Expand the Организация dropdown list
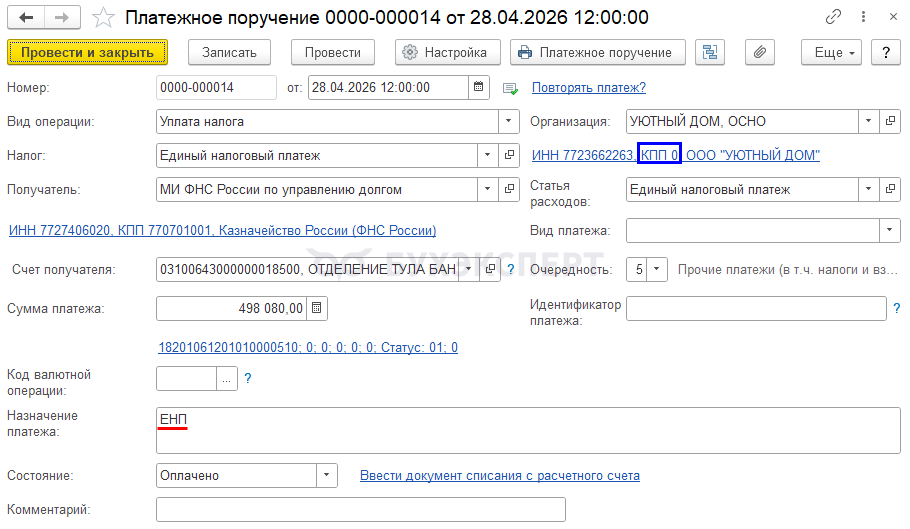Image resolution: width=910 pixels, height=529 pixels. [869, 121]
